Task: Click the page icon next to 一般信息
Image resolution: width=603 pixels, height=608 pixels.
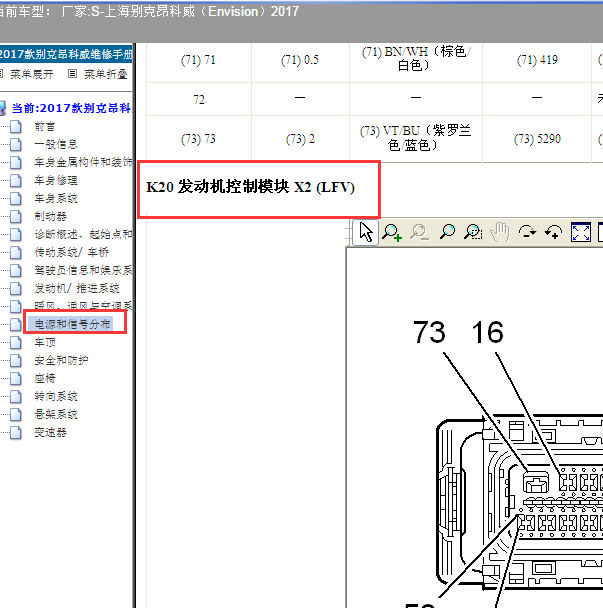Action: point(16,145)
